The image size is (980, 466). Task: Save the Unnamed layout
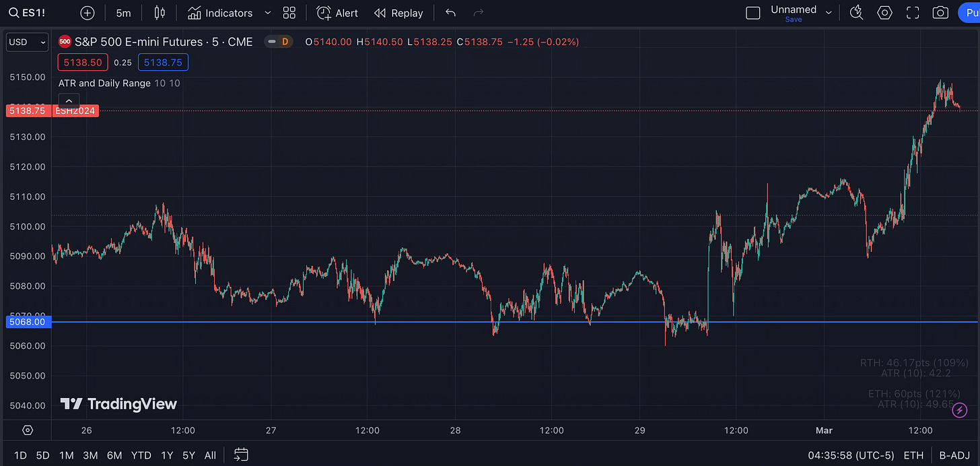tap(794, 20)
